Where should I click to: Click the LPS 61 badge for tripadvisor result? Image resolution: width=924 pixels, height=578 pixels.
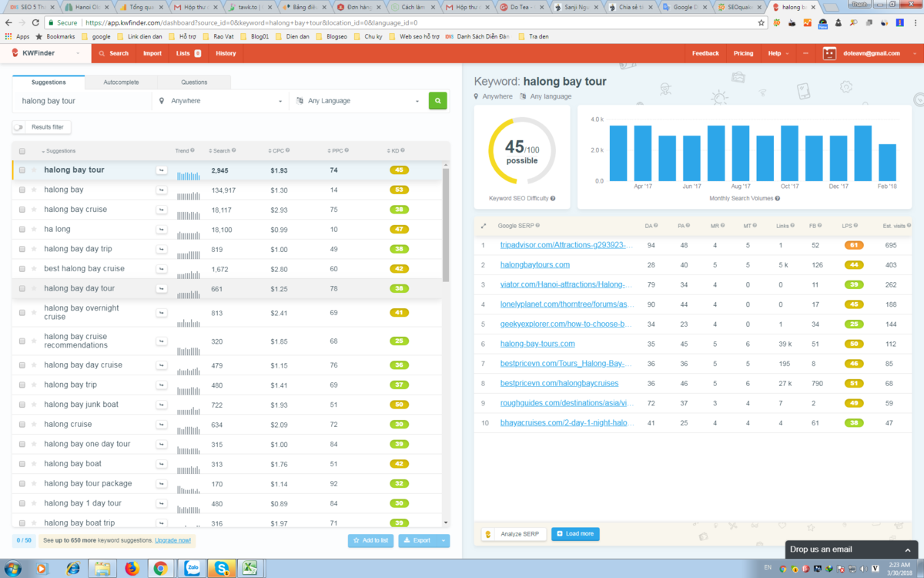[852, 245]
